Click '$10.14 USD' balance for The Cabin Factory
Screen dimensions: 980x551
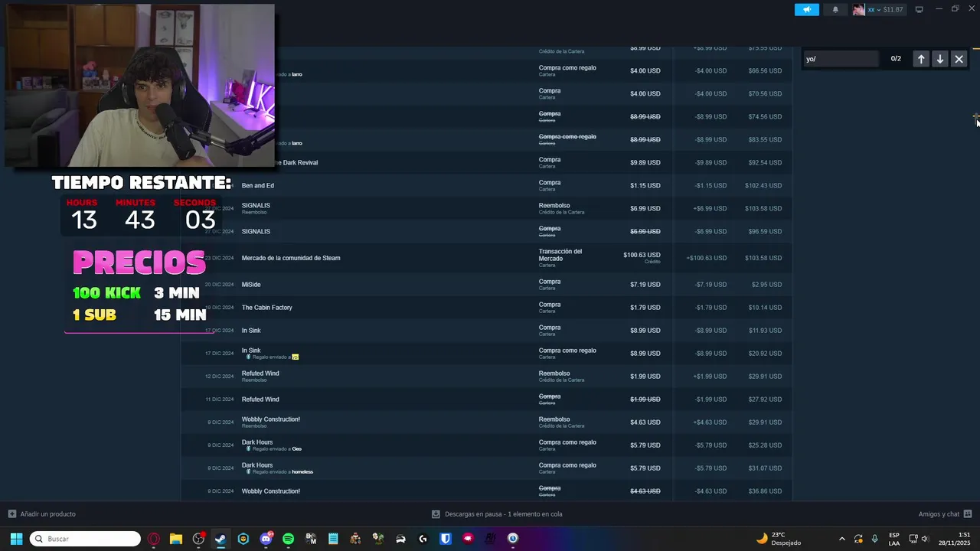tap(765, 308)
